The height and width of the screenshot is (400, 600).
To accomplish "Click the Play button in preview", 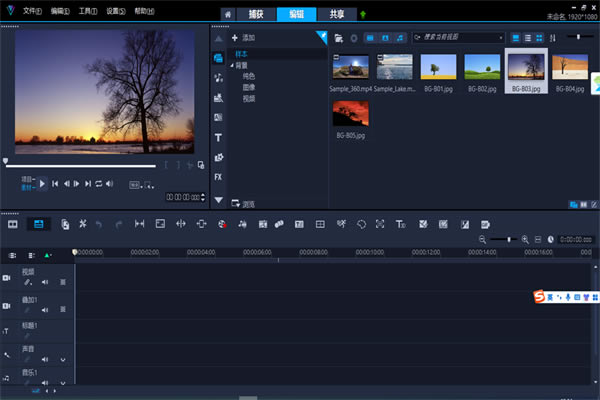I will (x=42, y=183).
